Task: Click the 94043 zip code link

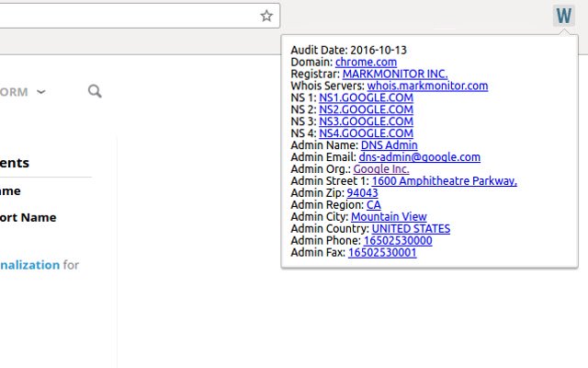Action: click(x=362, y=192)
